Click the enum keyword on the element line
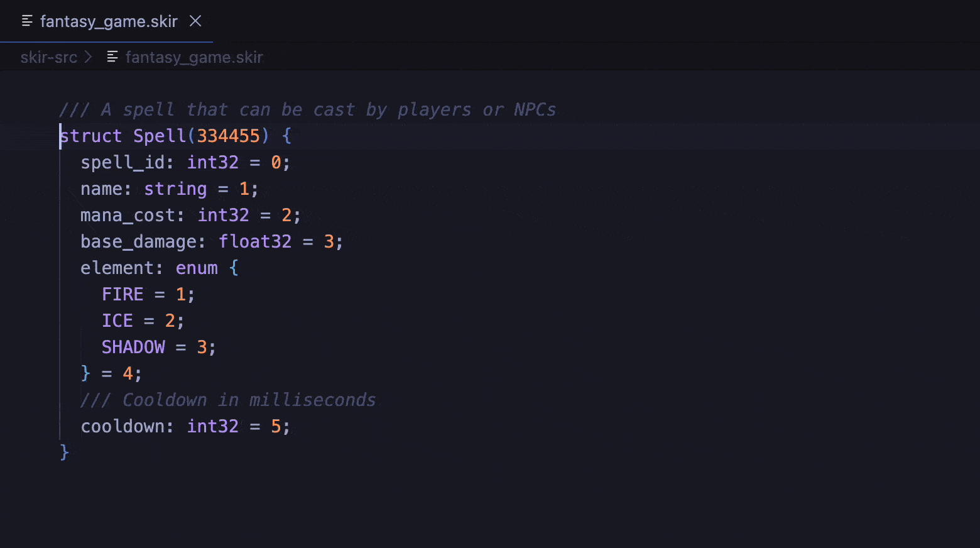The height and width of the screenshot is (548, 980). pyautogui.click(x=197, y=268)
